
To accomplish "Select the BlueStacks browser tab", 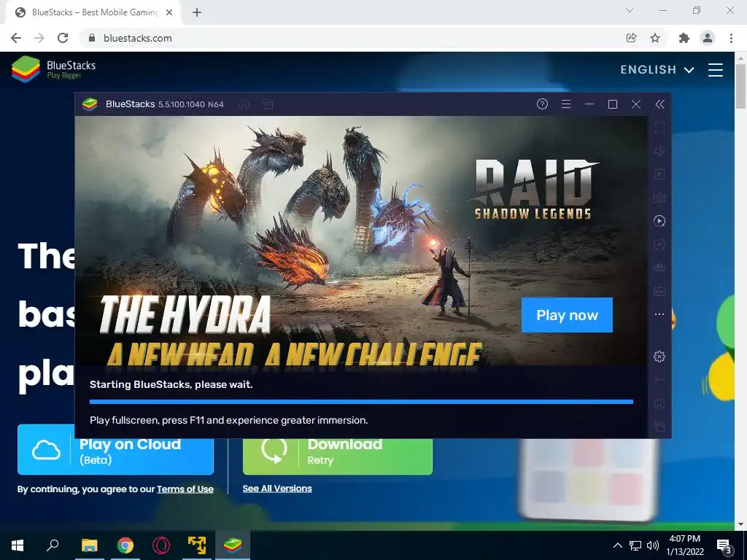I will pos(93,12).
